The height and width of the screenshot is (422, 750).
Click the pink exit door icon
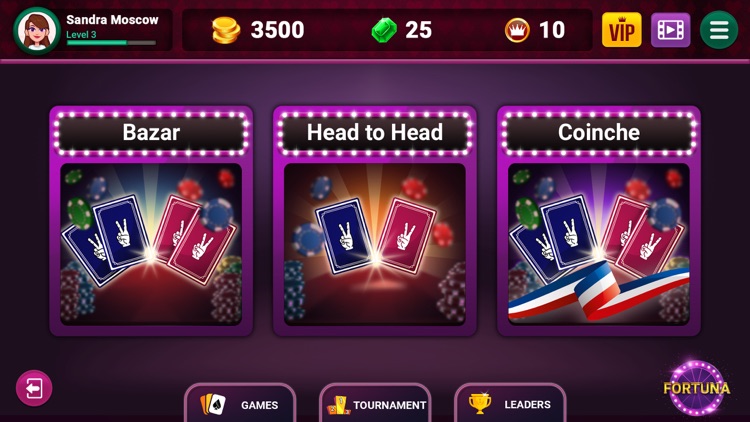click(34, 388)
